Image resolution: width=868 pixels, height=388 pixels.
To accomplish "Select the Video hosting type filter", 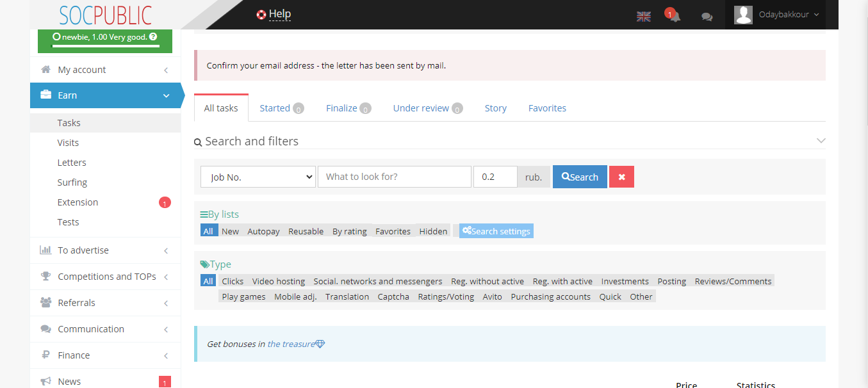I will tap(279, 281).
